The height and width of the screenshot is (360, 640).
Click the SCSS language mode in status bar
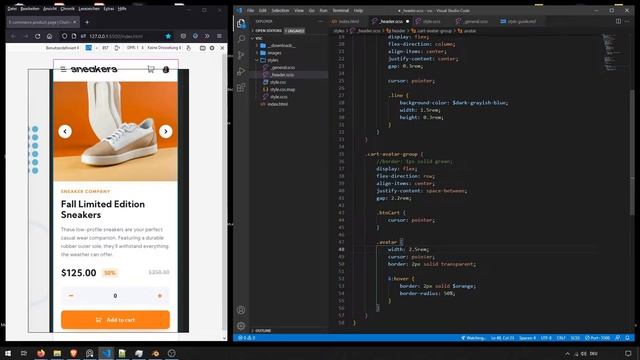point(575,338)
